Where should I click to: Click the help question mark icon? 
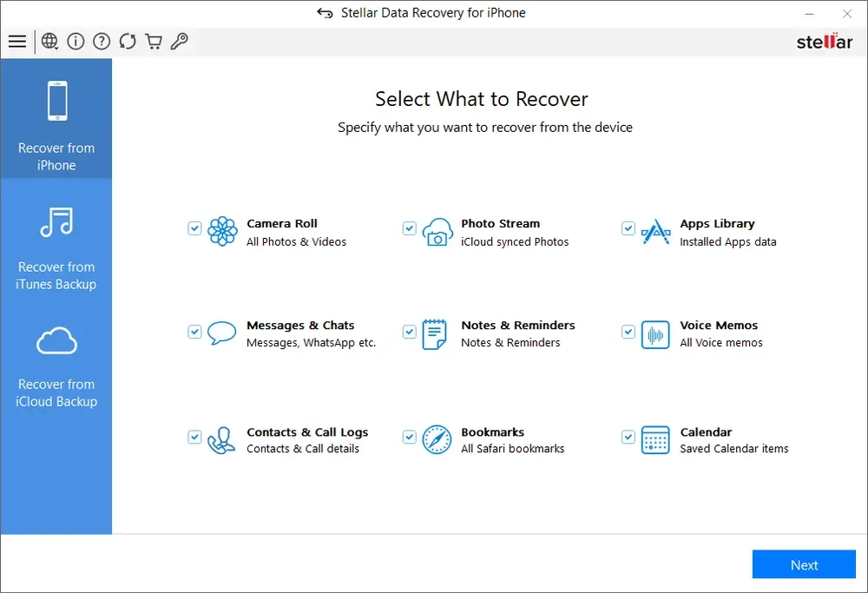point(102,41)
